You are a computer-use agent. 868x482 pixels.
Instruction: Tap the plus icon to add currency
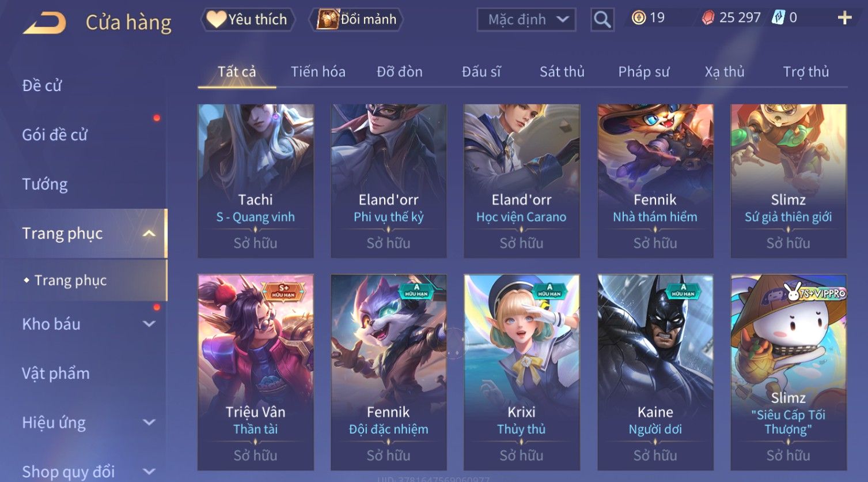coord(844,18)
